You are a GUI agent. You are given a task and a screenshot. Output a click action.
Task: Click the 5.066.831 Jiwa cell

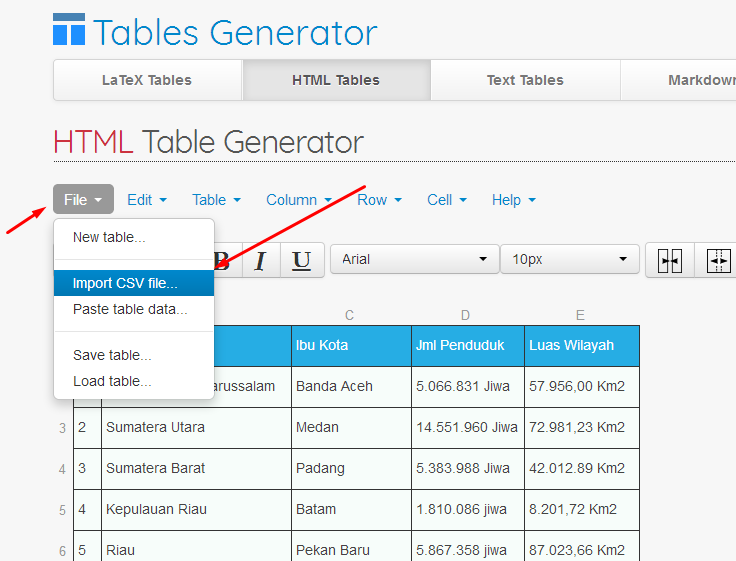click(468, 387)
